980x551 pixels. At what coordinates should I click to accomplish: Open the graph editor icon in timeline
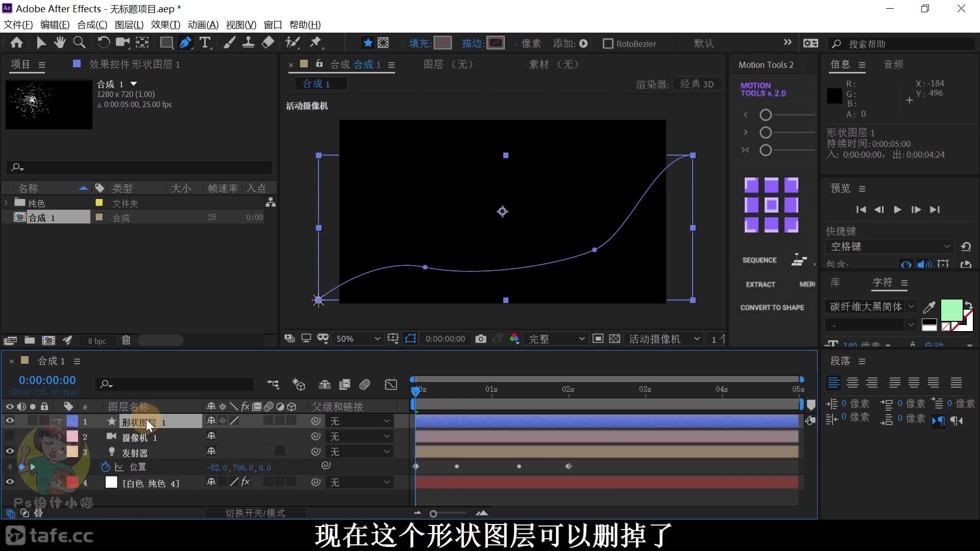point(391,384)
